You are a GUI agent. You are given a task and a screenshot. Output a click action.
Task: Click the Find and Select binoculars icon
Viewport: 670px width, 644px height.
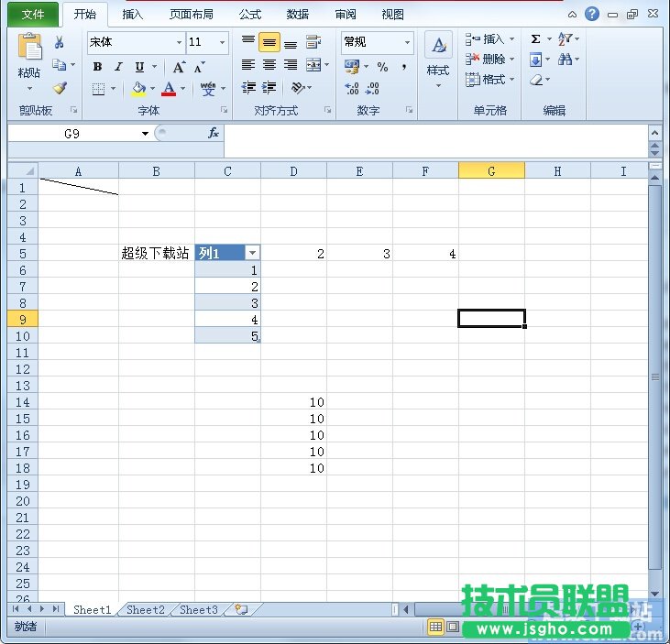tap(565, 60)
